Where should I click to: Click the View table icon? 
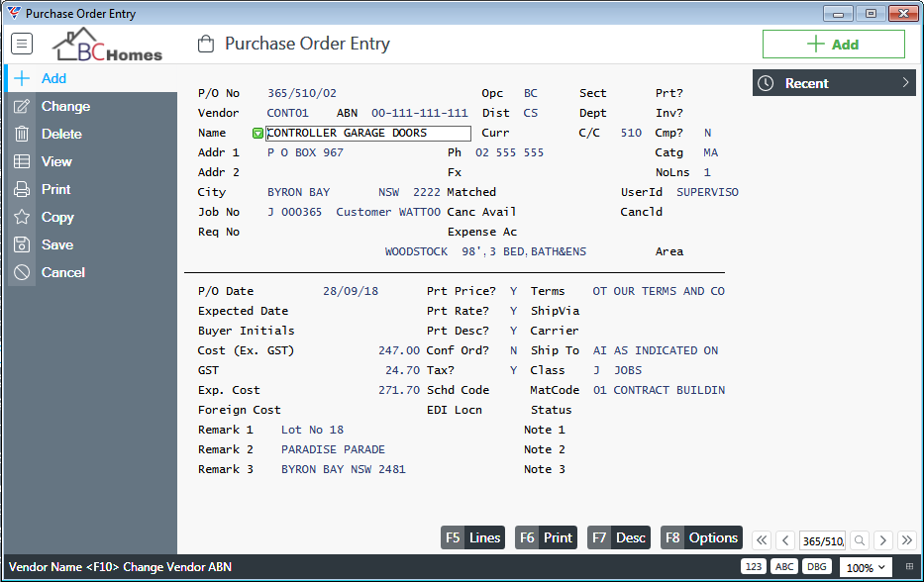pyautogui.click(x=22, y=161)
